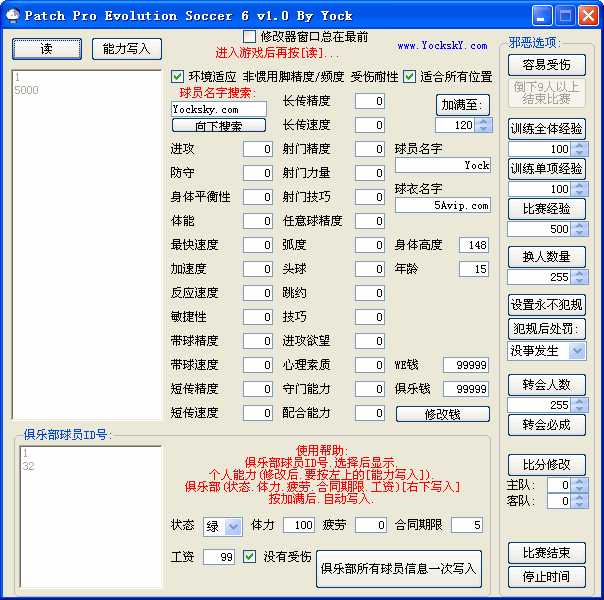This screenshot has width=604, height=600.
Task: Click the 加满至 button
Action: click(463, 105)
